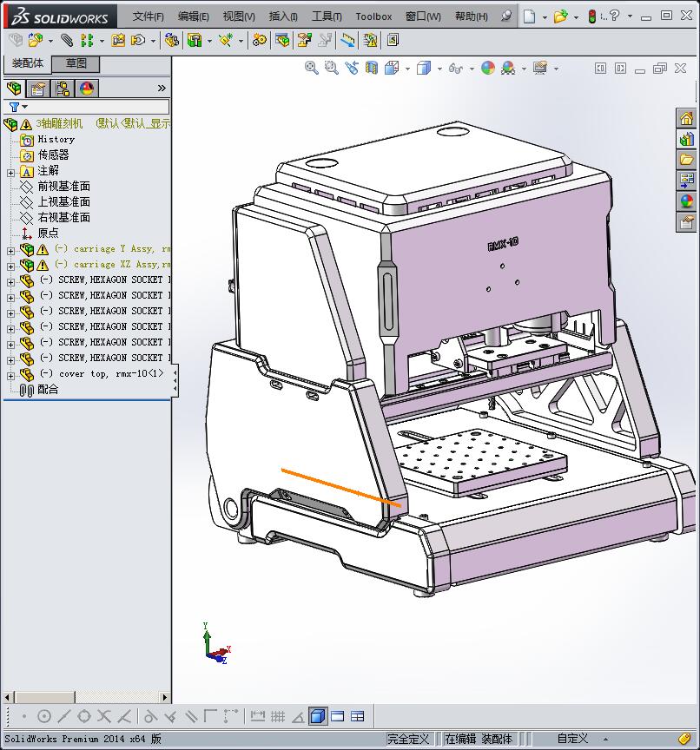Image resolution: width=700 pixels, height=750 pixels.
Task: Open the 文件(F) menu
Action: point(148,16)
